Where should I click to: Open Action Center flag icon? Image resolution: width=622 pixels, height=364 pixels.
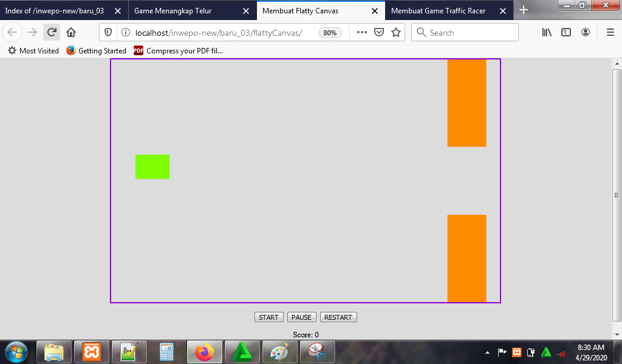[x=502, y=352]
